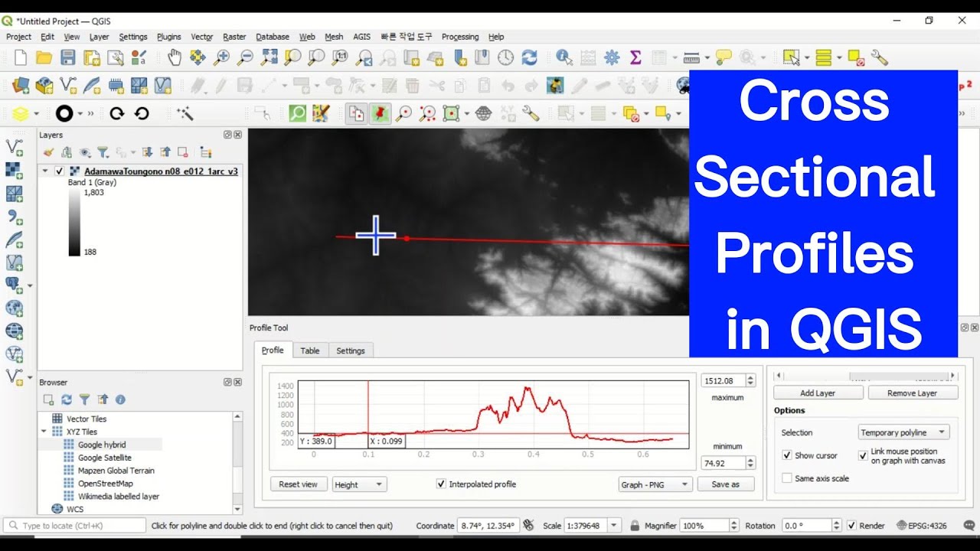
Task: Click the rotate counter-clockwise arrow icon
Action: (142, 113)
